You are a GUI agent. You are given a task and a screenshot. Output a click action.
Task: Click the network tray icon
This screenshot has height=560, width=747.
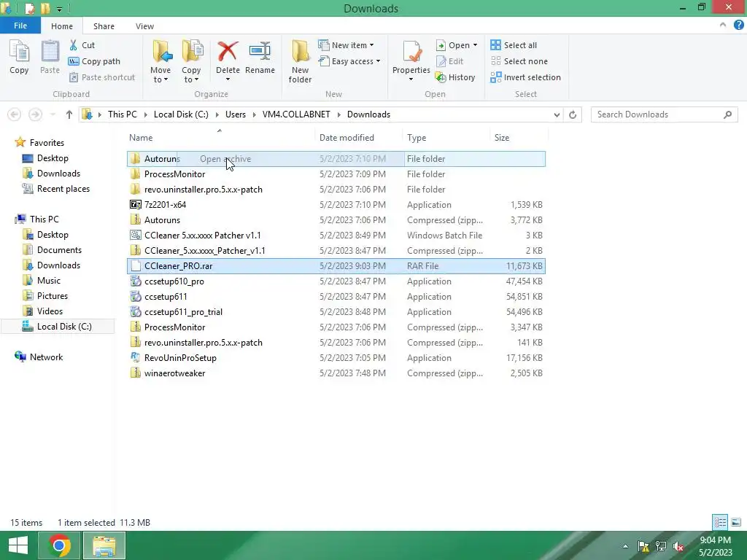pyautogui.click(x=661, y=546)
